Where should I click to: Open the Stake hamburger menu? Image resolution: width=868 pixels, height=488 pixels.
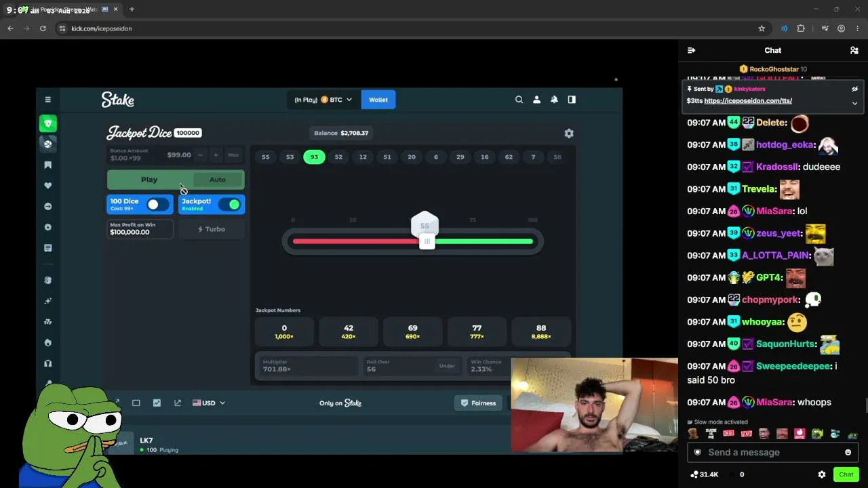coord(47,100)
